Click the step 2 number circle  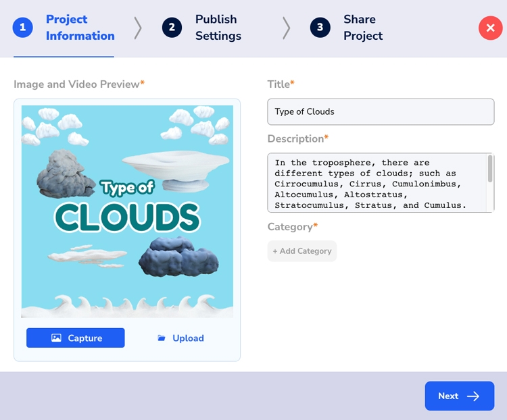[172, 28]
